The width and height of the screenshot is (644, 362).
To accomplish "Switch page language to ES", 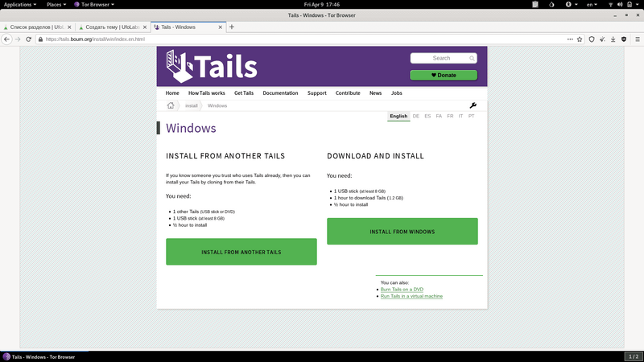I will point(427,116).
